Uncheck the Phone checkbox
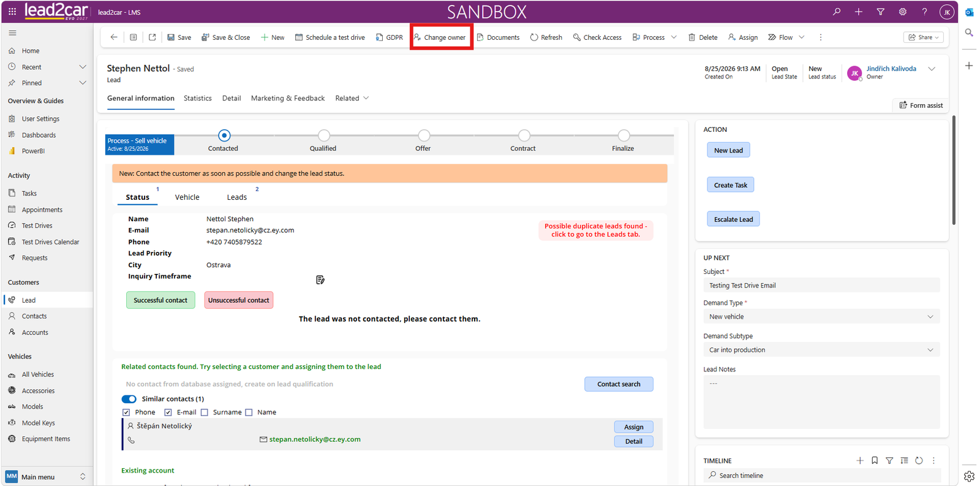This screenshot has height=486, width=980. 126,412
